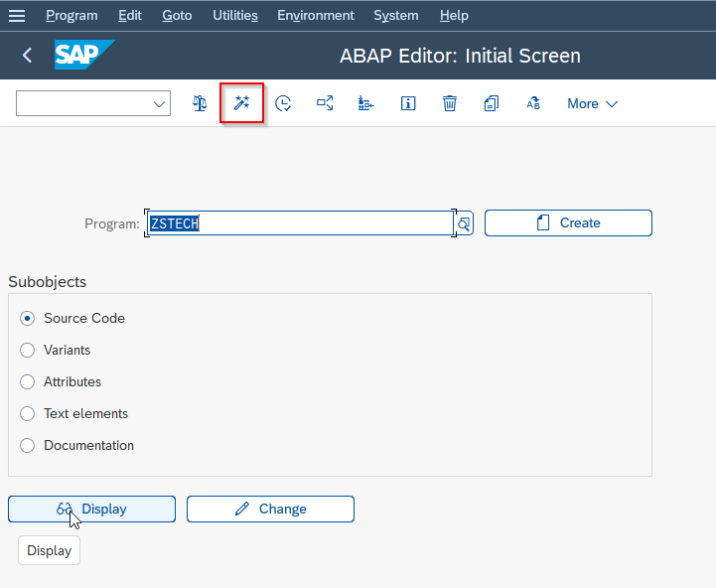Click the information icon in the toolbar
716x588 pixels.
point(408,103)
